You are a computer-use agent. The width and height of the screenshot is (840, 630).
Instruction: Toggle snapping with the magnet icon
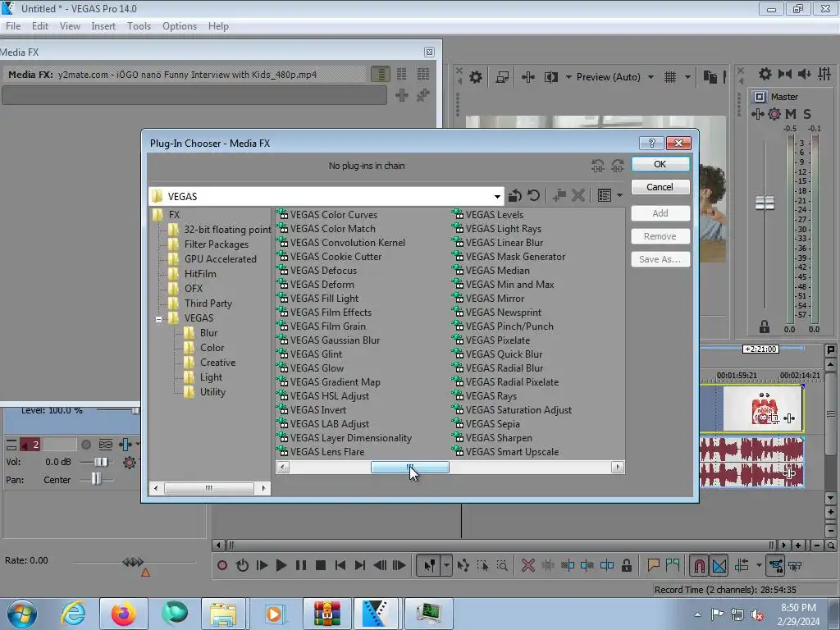click(699, 565)
